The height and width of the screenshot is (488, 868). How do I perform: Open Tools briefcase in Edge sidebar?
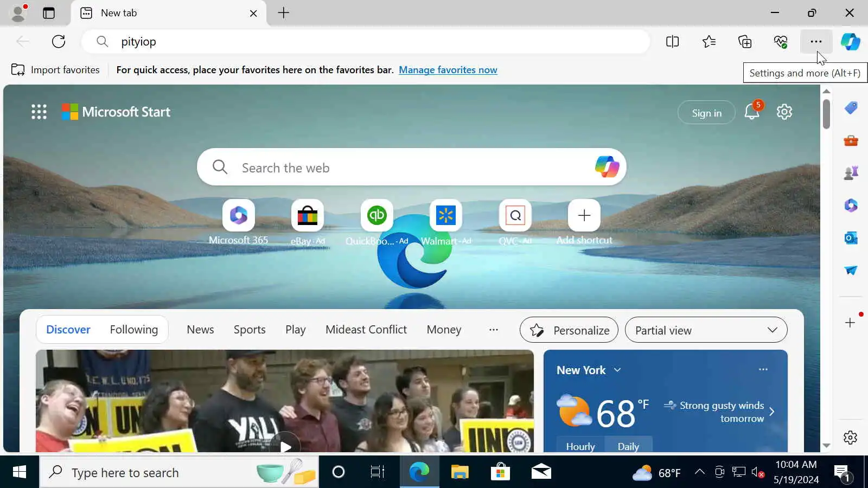(851, 141)
